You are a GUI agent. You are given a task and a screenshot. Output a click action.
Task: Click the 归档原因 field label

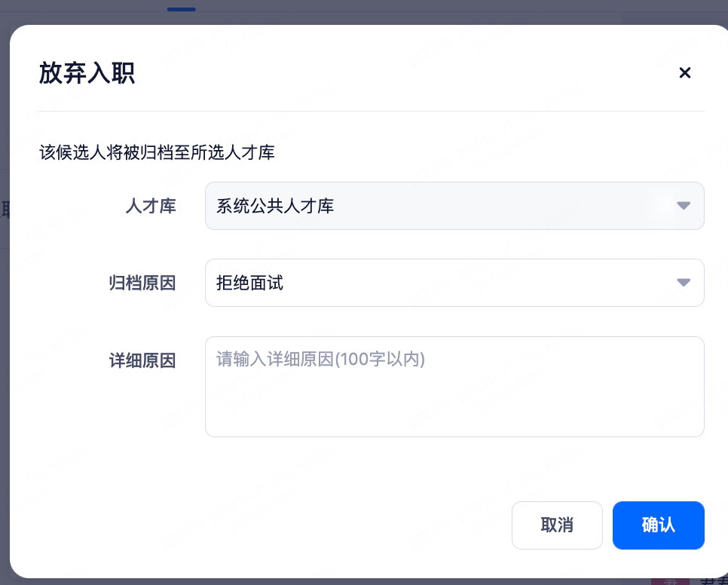(142, 282)
